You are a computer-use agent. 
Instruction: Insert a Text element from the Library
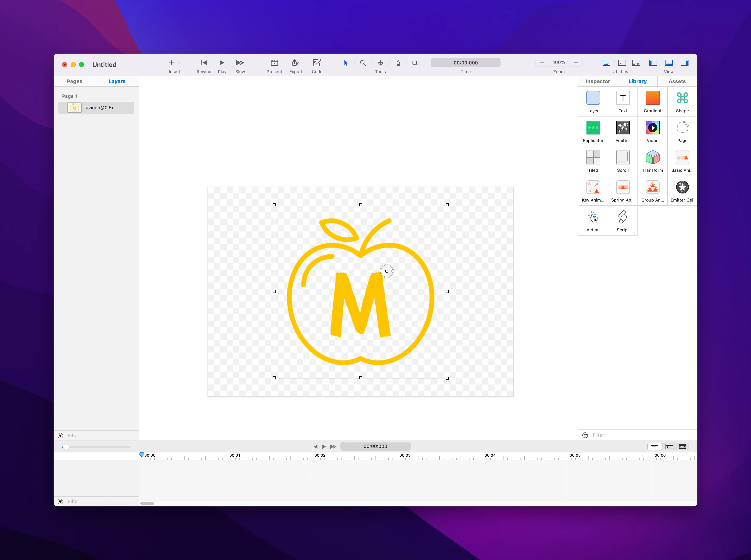[623, 101]
